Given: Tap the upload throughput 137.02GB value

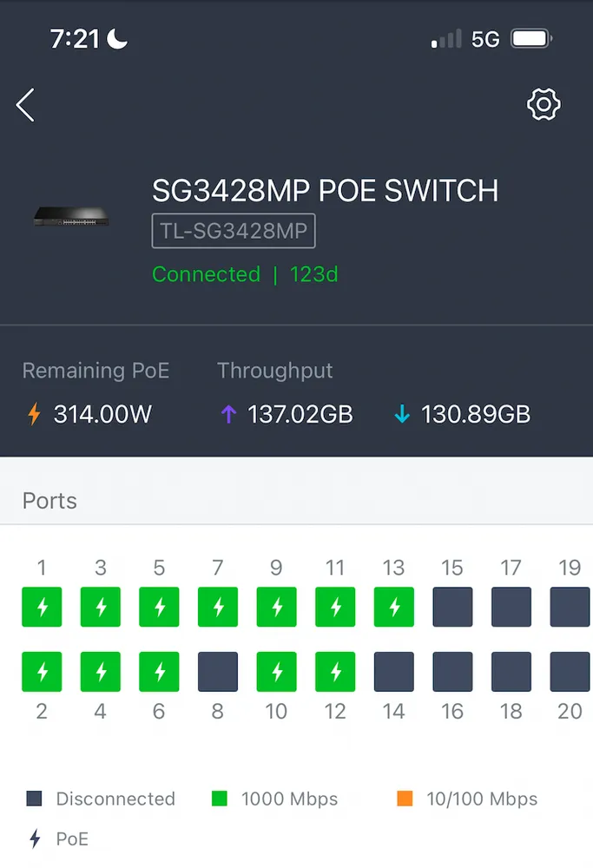Looking at the screenshot, I should 300,414.
